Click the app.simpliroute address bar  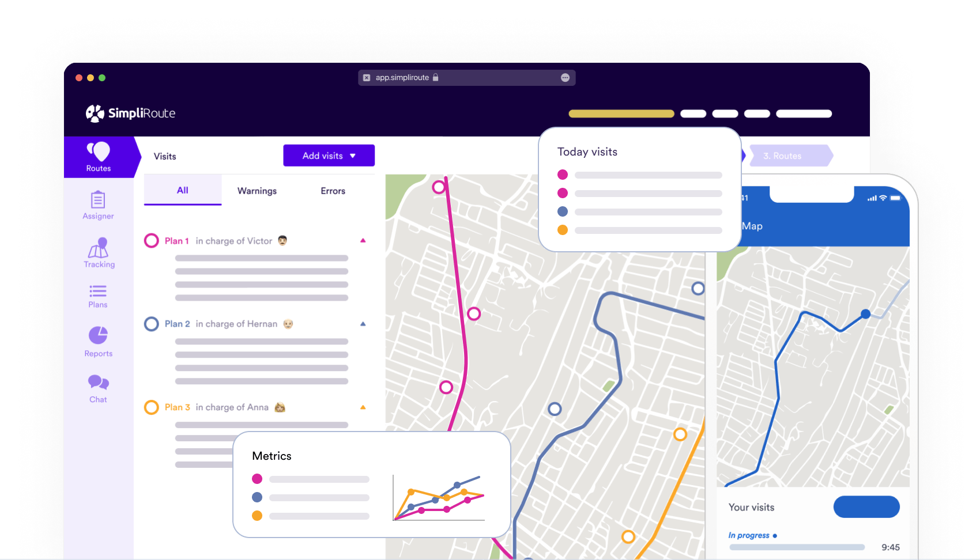click(x=467, y=78)
